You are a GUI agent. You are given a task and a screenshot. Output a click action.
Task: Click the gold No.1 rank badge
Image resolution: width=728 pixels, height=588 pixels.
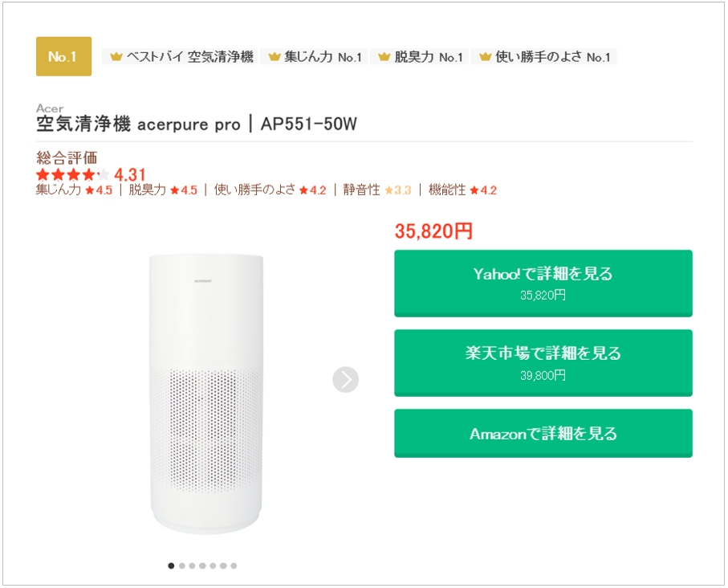pyautogui.click(x=63, y=56)
